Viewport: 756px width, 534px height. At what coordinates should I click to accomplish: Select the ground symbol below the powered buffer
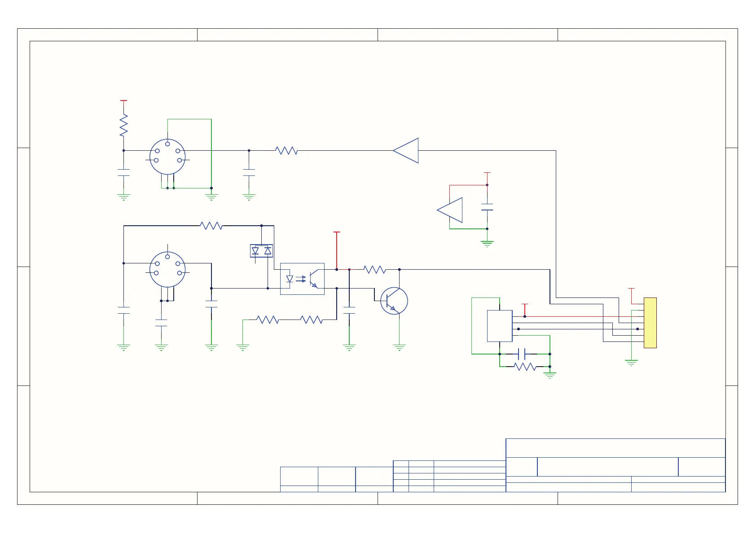tap(487, 244)
